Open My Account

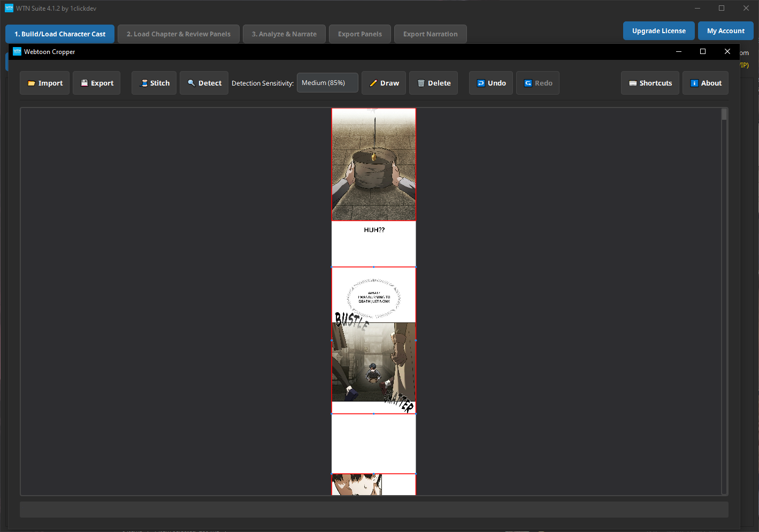point(725,30)
